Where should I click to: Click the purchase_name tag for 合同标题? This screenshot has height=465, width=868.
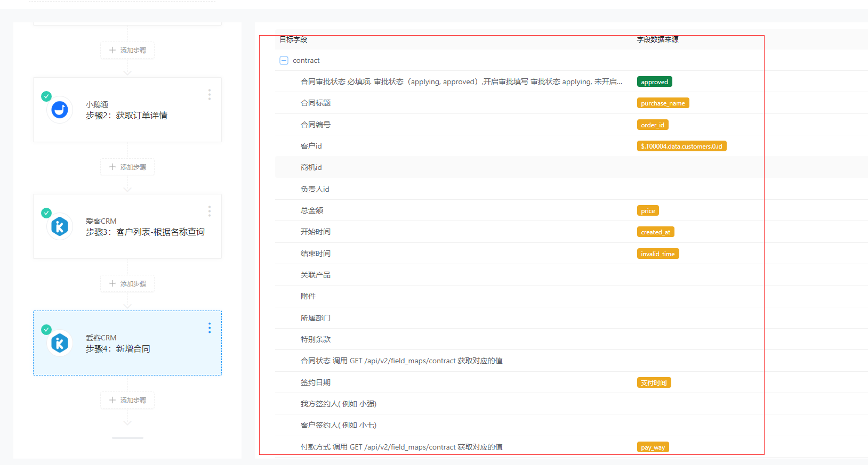click(663, 103)
